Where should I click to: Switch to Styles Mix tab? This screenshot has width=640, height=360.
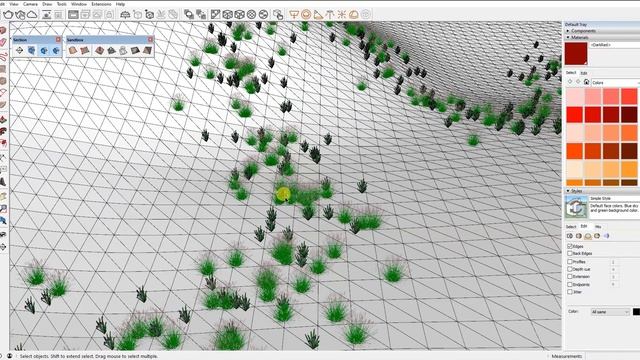[598, 227]
